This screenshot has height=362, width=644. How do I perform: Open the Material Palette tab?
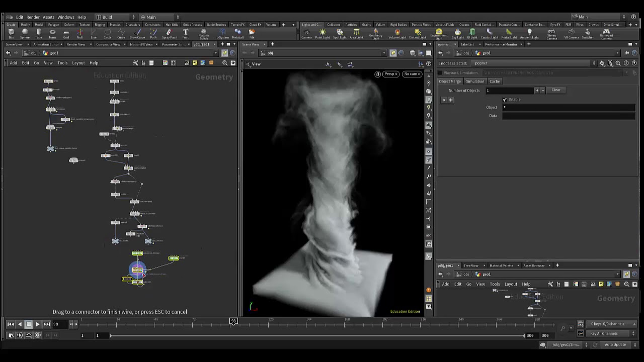pos(501,265)
